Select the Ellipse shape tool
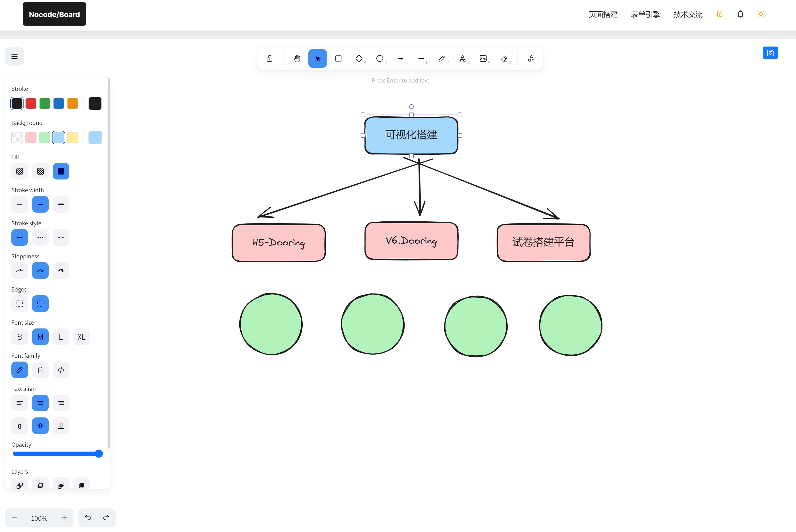This screenshot has width=796, height=532. coord(380,59)
